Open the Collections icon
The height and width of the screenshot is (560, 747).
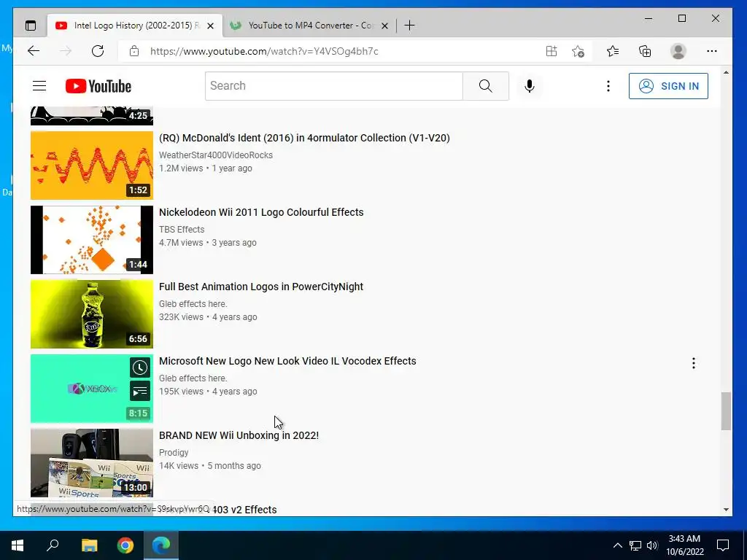[x=645, y=51]
